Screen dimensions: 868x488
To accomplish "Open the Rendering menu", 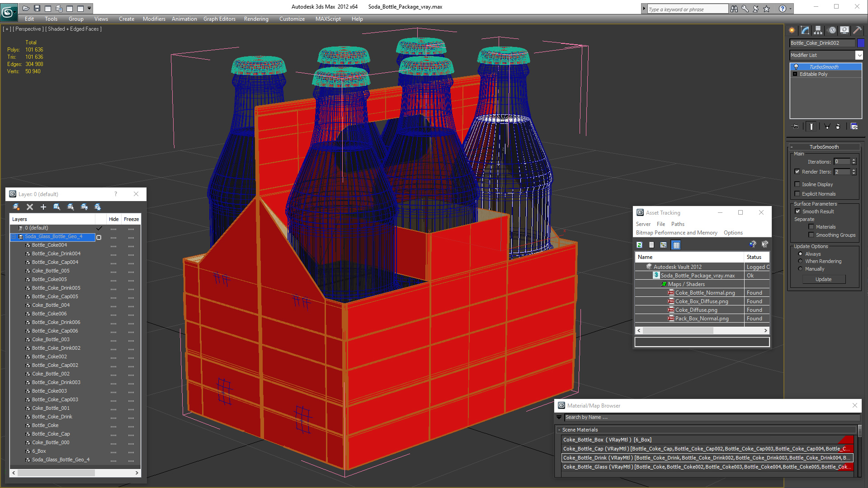I will (x=256, y=19).
